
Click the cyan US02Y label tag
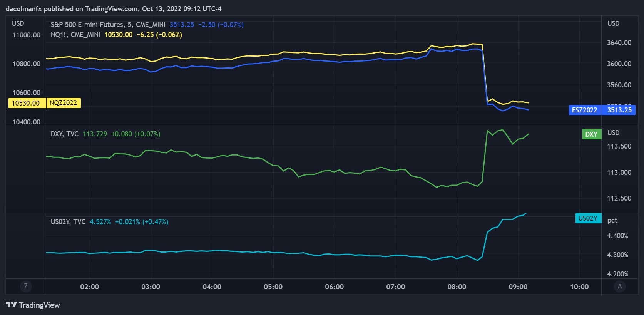(x=588, y=218)
